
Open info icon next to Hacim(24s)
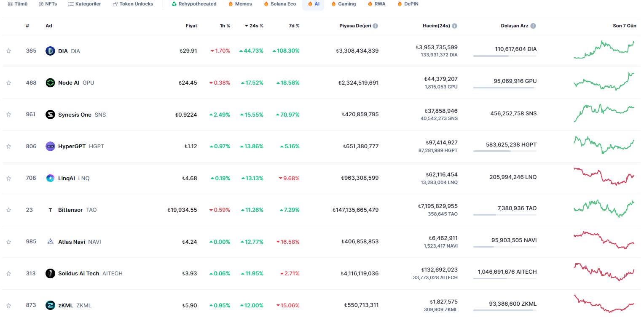pos(454,26)
